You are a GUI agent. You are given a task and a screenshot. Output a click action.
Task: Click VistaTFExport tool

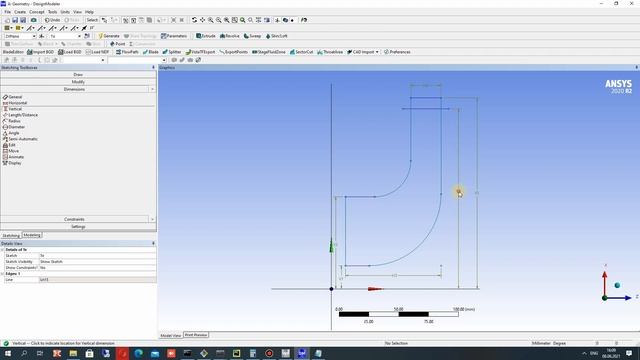[200, 52]
